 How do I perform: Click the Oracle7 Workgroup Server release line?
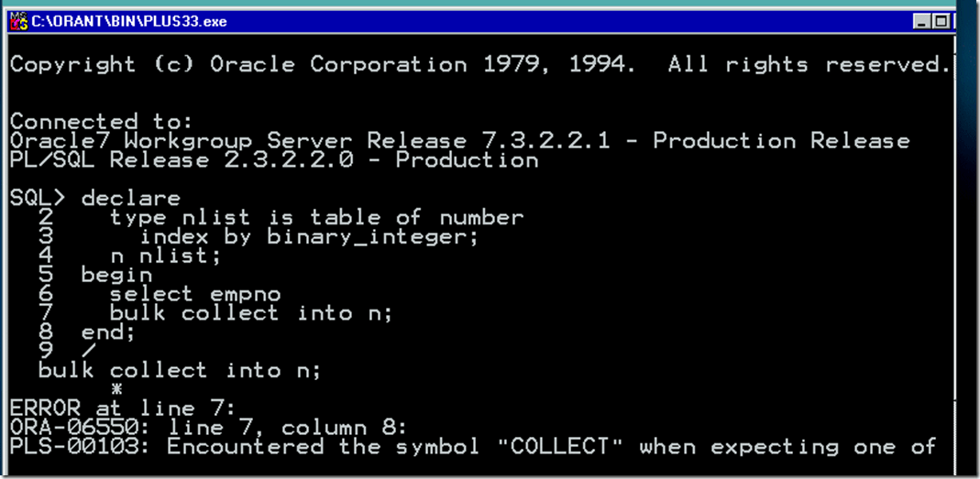(x=459, y=141)
